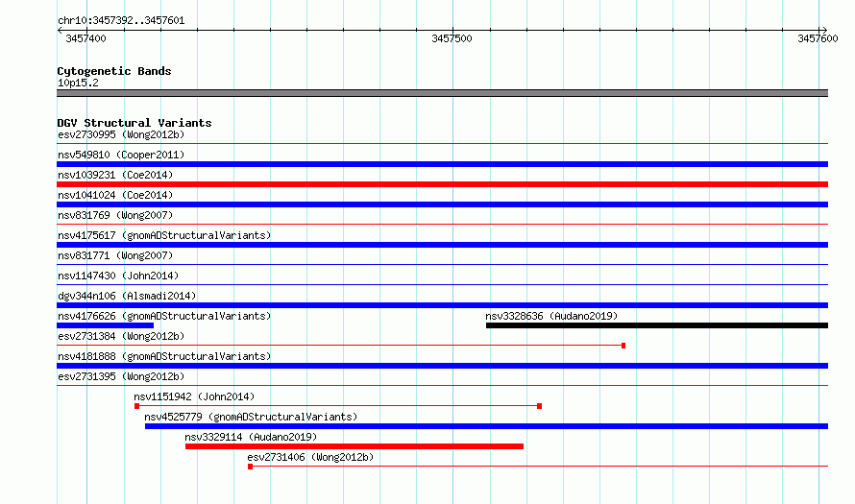Click the esv2731406 (Wong2012b) label
The image size is (855, 504).
(x=310, y=457)
